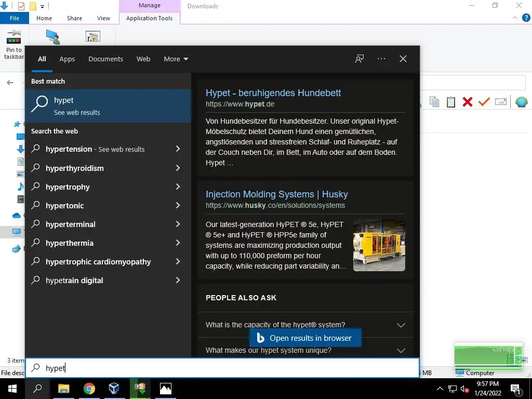Open the search options ellipsis menu
Viewport: 532px width, 399px height.
point(381,59)
